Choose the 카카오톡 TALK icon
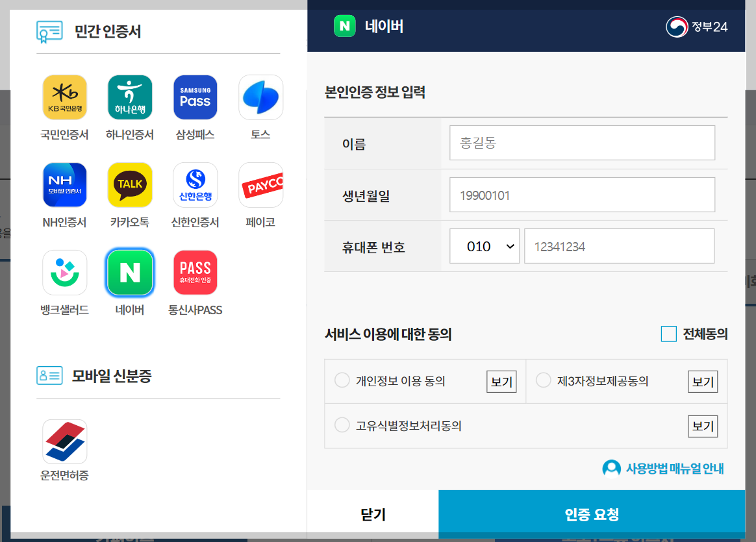Screen dimensions: 756x542 [130, 185]
